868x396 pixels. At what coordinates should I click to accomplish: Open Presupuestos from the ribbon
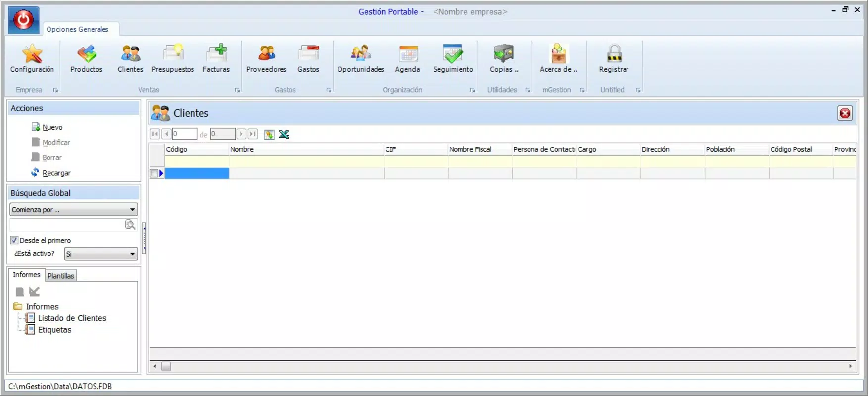173,58
